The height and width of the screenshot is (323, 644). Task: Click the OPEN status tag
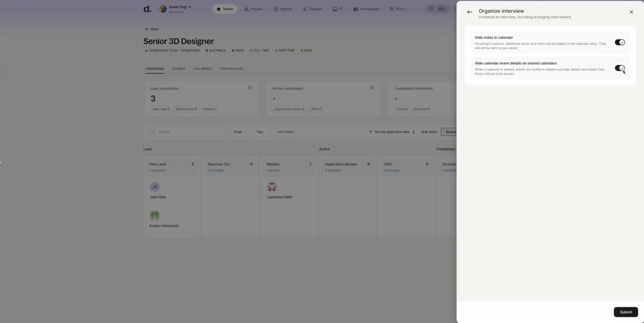click(306, 50)
